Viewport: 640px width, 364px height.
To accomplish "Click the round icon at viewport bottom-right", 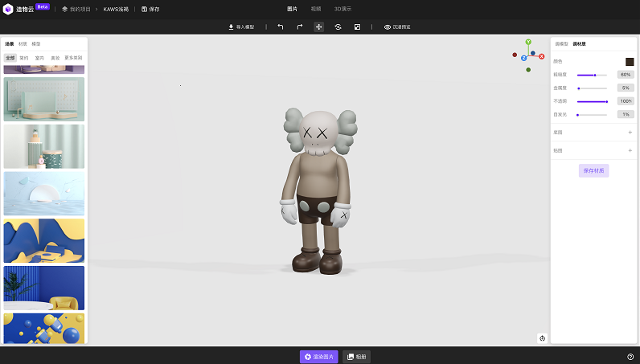I will point(543,338).
